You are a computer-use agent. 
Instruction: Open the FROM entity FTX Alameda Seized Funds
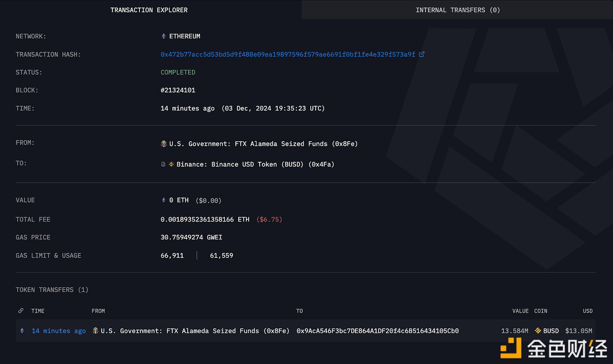click(263, 144)
